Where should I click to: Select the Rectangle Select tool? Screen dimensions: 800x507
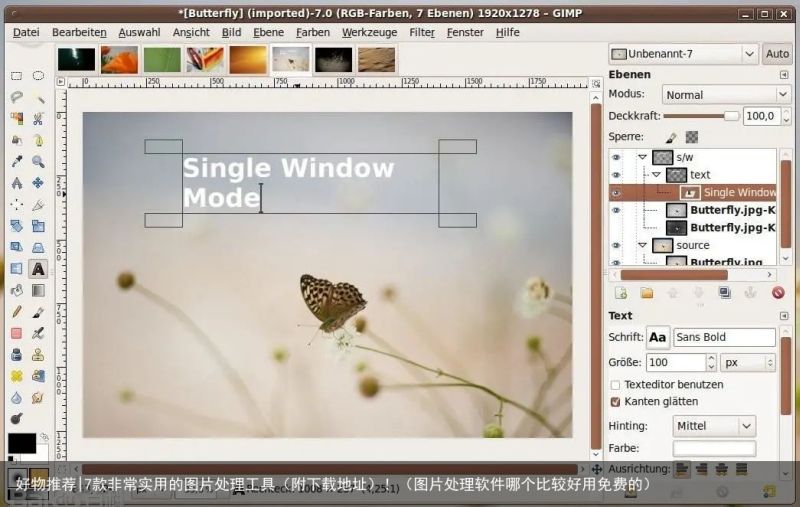[16, 76]
